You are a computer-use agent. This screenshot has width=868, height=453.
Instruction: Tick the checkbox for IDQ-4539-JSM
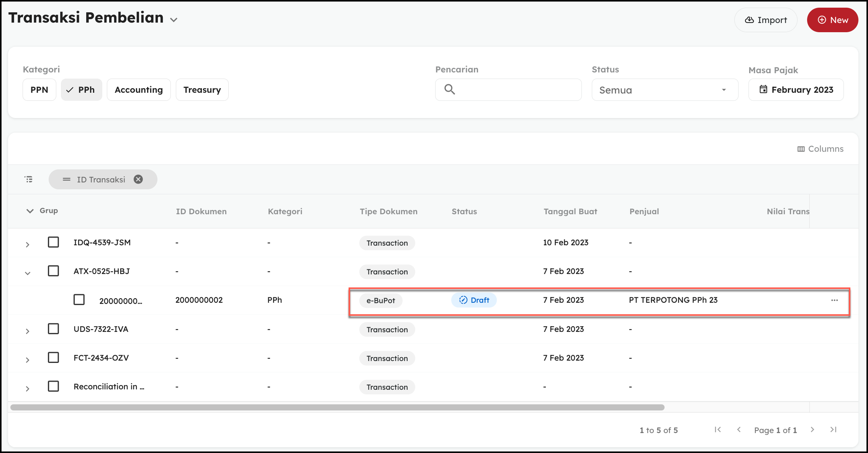(53, 242)
